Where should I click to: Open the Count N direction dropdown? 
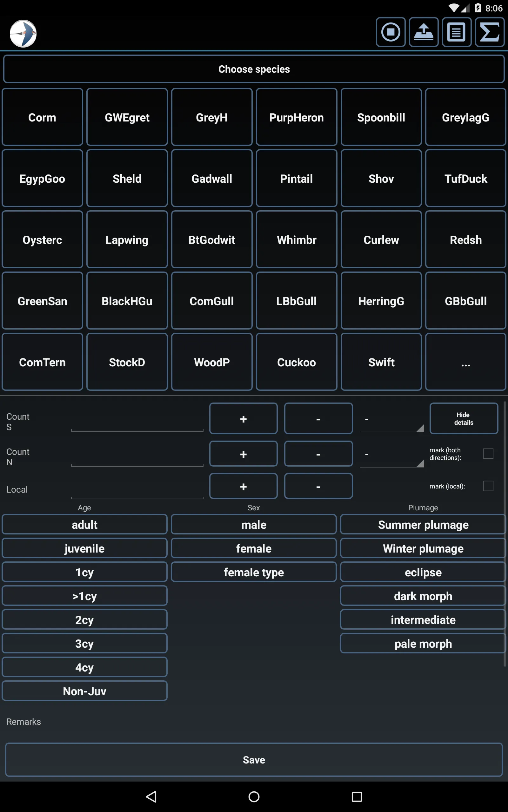click(x=392, y=455)
